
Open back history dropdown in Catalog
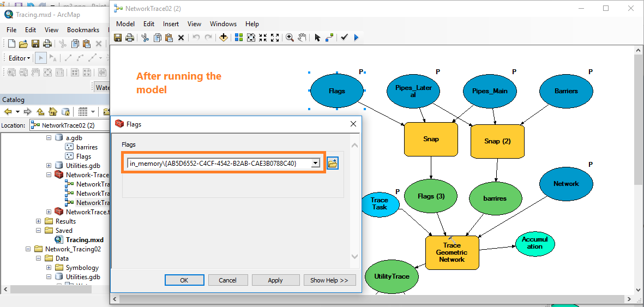17,111
